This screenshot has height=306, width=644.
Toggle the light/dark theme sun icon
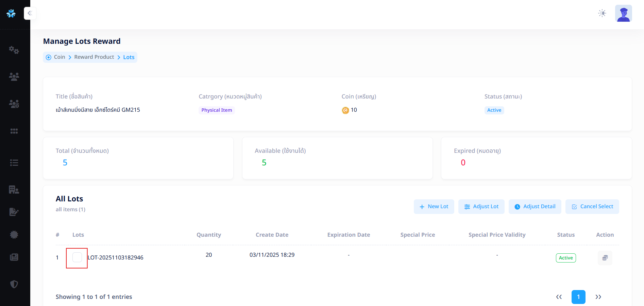tap(602, 13)
